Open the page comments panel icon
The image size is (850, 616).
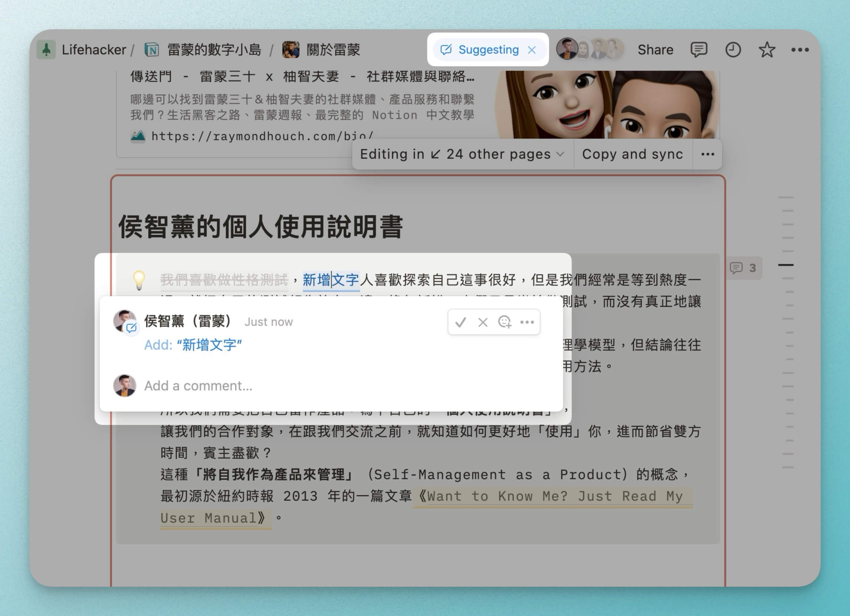[699, 49]
